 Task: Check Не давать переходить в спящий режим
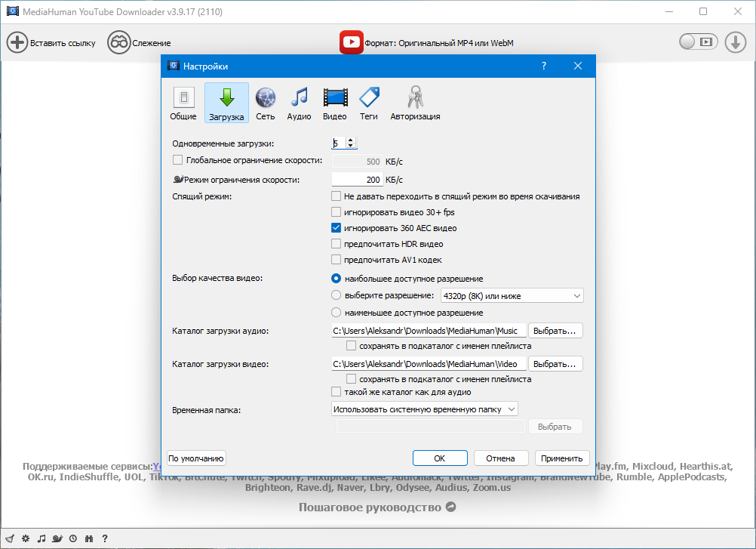click(x=336, y=196)
